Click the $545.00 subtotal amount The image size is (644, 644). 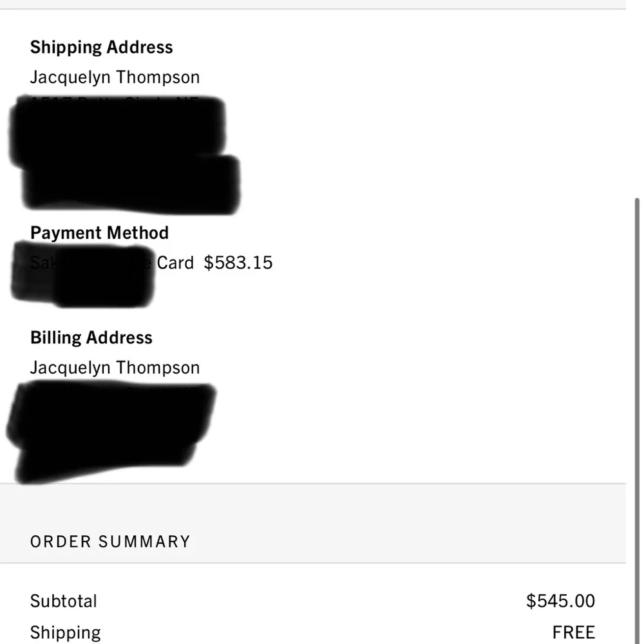coord(560,601)
